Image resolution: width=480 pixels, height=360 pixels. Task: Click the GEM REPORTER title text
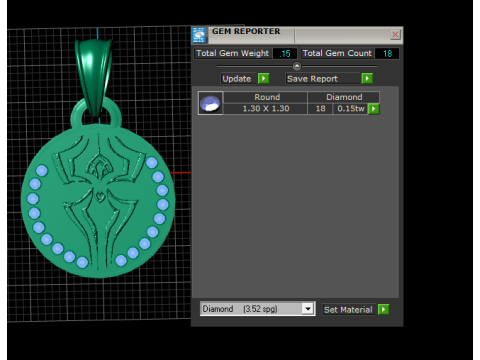pyautogui.click(x=246, y=31)
